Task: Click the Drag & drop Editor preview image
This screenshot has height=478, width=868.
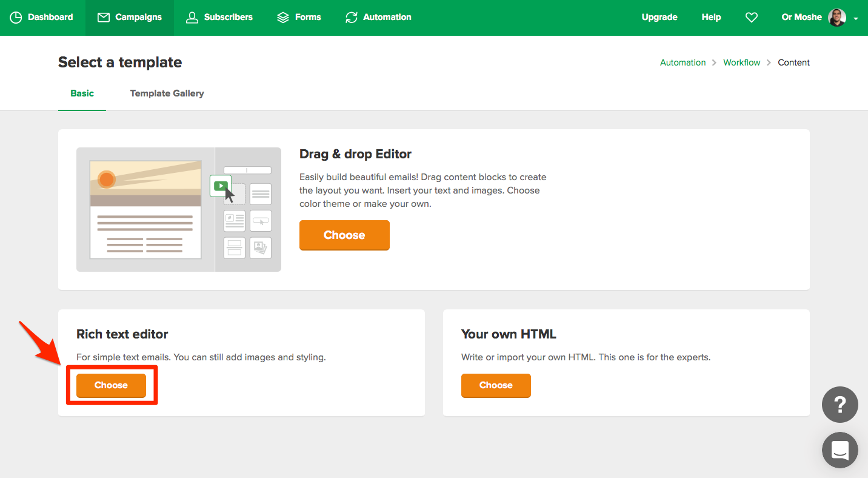Action: [178, 209]
